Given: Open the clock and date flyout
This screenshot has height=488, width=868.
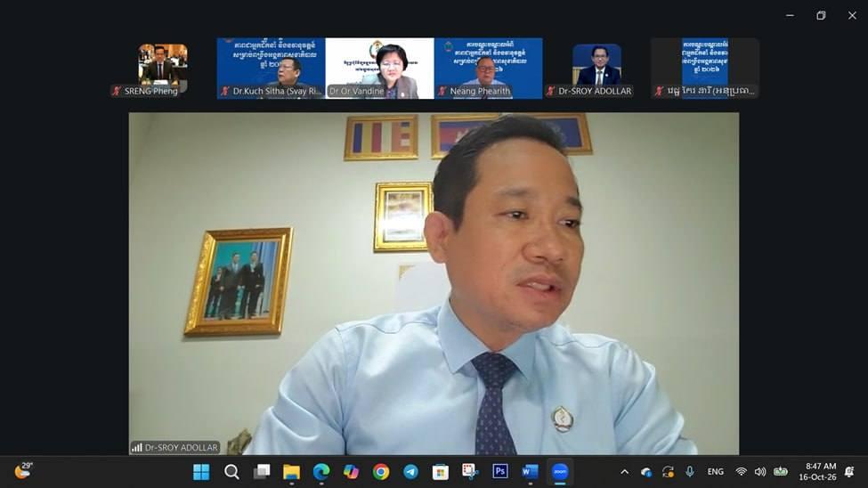Looking at the screenshot, I should click(x=817, y=472).
